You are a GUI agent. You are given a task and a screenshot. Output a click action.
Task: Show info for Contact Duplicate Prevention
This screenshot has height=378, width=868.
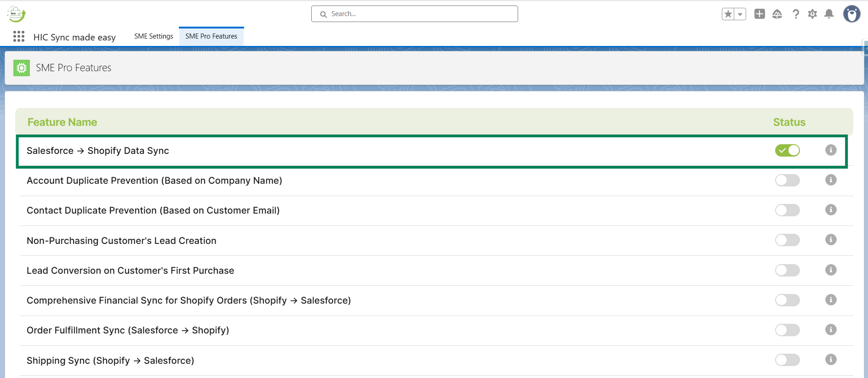831,209
